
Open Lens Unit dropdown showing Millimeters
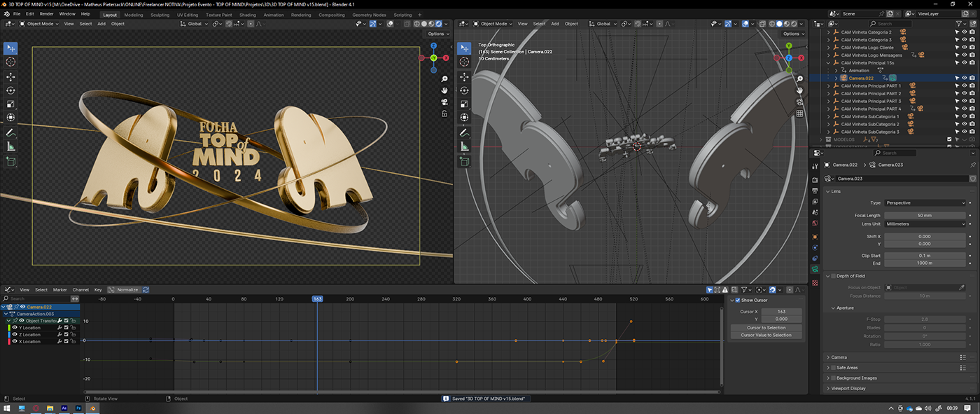click(925, 224)
